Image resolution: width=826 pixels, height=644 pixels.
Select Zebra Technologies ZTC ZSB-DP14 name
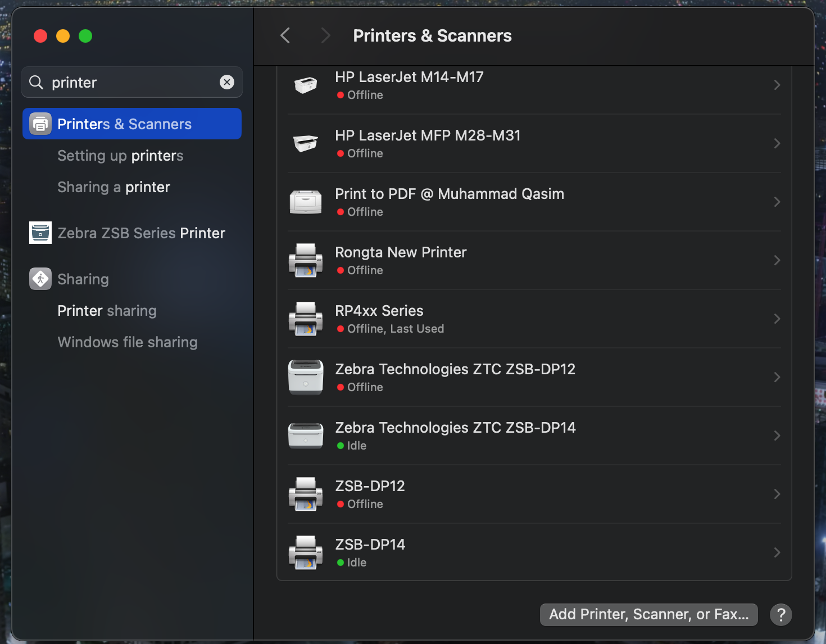455,428
